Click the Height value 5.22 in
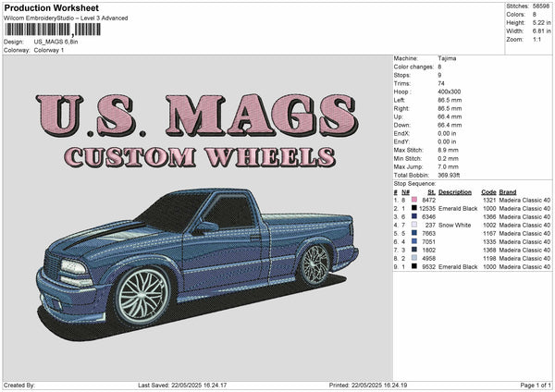This screenshot has width=555, height=392. pyautogui.click(x=541, y=22)
